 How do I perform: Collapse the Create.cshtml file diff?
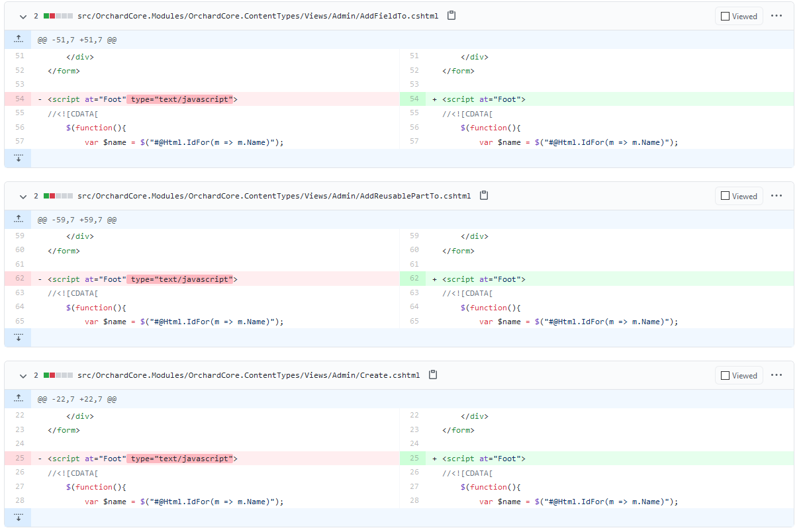(23, 375)
